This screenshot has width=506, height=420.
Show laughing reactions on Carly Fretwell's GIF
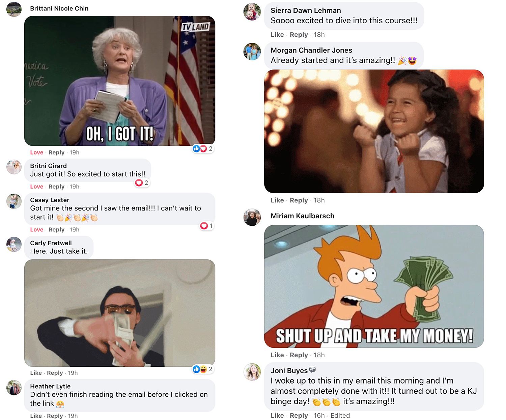[203, 369]
